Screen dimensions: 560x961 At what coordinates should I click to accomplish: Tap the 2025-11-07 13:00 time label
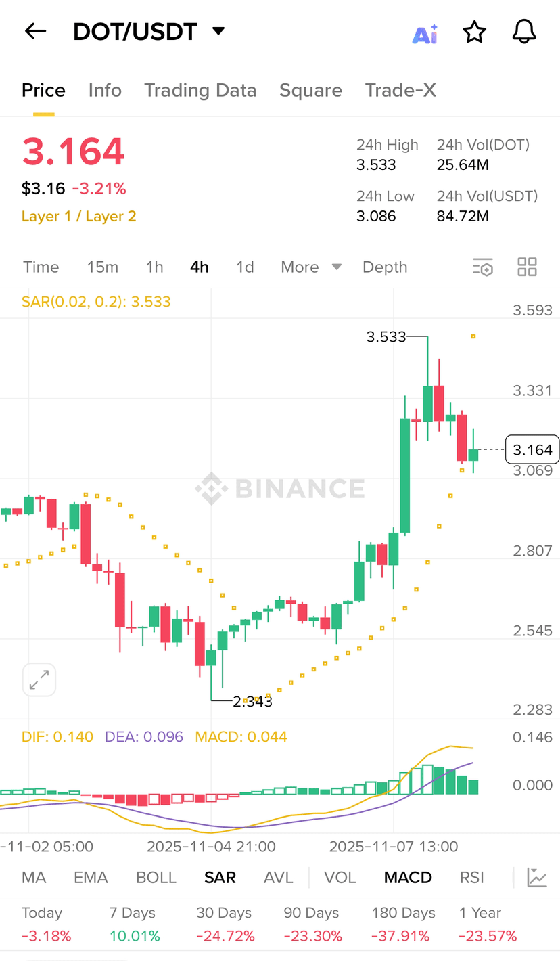tap(394, 847)
